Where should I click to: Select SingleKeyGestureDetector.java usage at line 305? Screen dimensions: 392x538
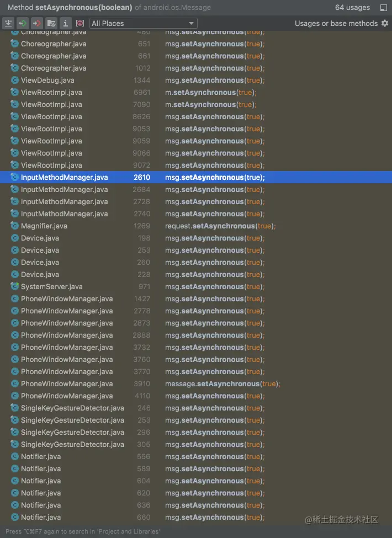196,445
